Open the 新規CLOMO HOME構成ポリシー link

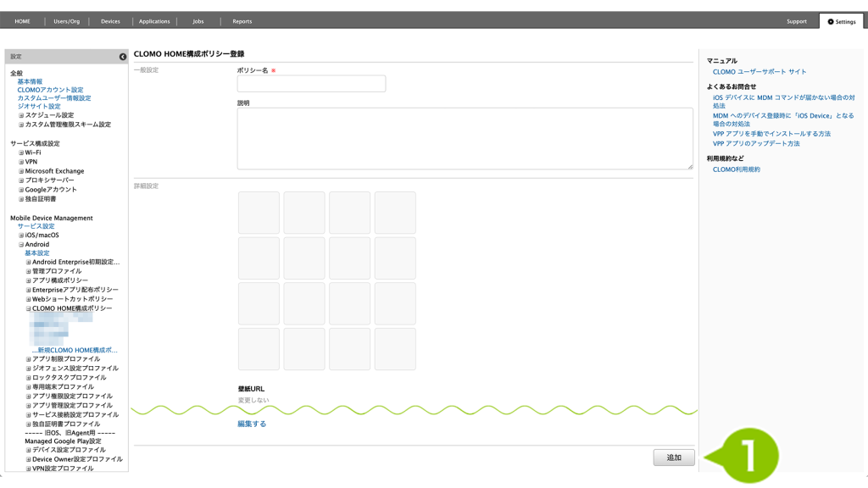[75, 350]
